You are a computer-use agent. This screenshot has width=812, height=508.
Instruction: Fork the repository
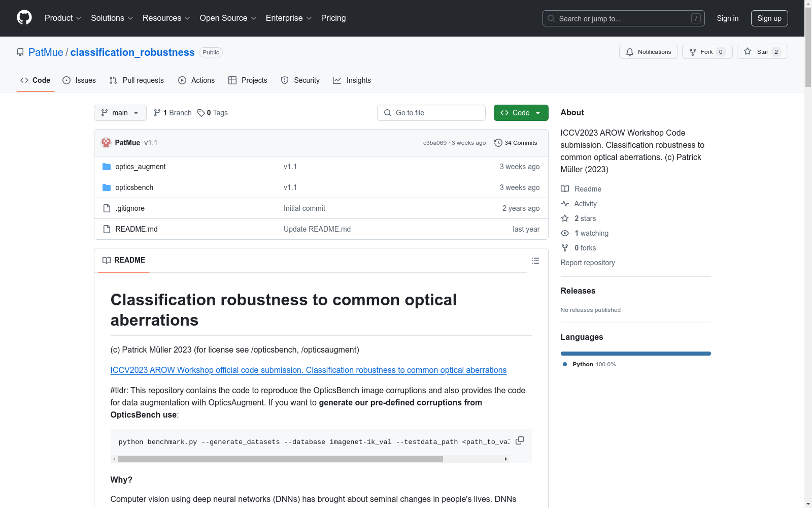(707, 52)
